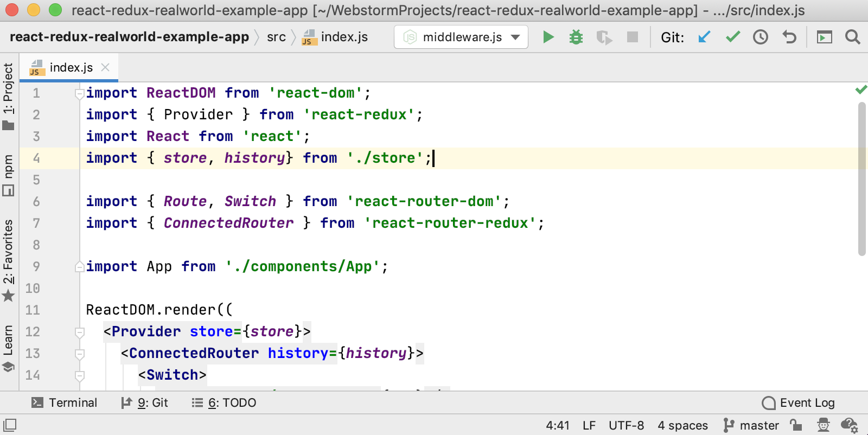Screen dimensions: 868x435
Task: Click the npm square icon in sidebar
Action: coord(8,190)
